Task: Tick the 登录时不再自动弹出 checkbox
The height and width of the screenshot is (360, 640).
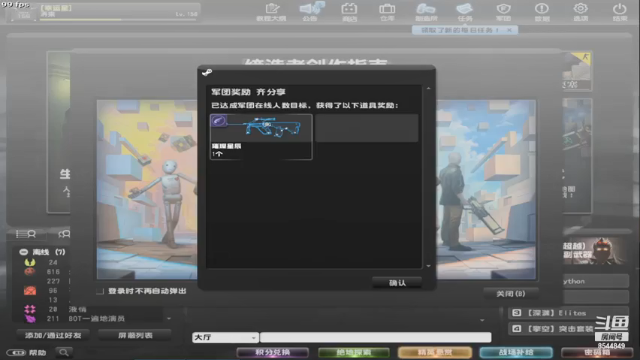Action: 100,291
